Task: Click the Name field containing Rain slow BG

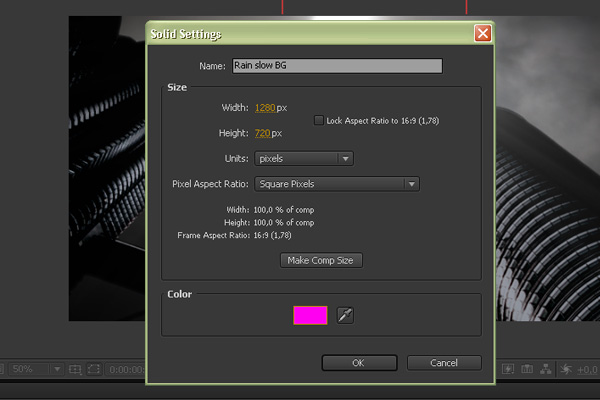Action: (x=337, y=66)
